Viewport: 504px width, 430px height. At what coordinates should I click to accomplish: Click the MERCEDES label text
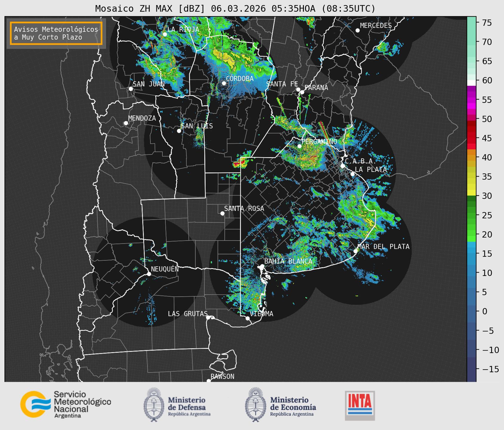[x=376, y=26]
